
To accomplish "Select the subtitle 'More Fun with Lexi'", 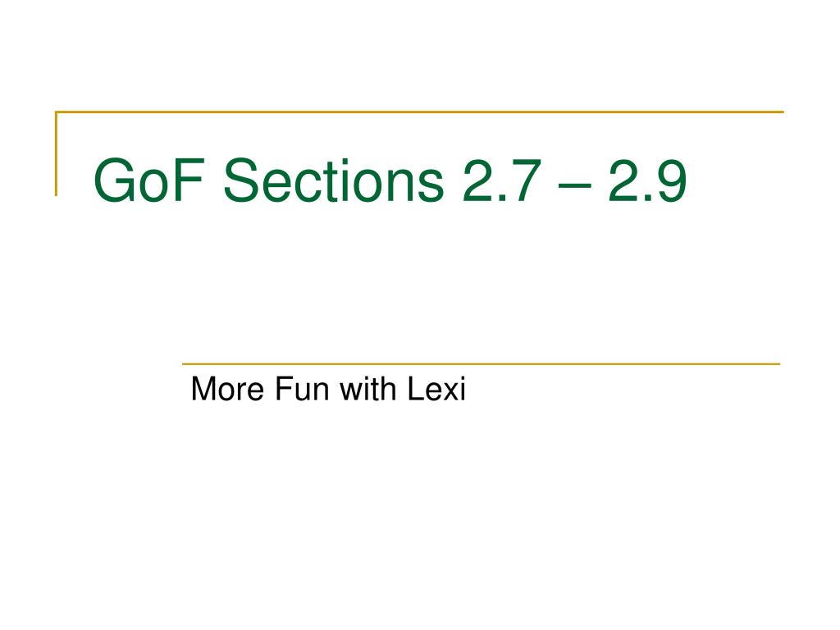I will (328, 388).
